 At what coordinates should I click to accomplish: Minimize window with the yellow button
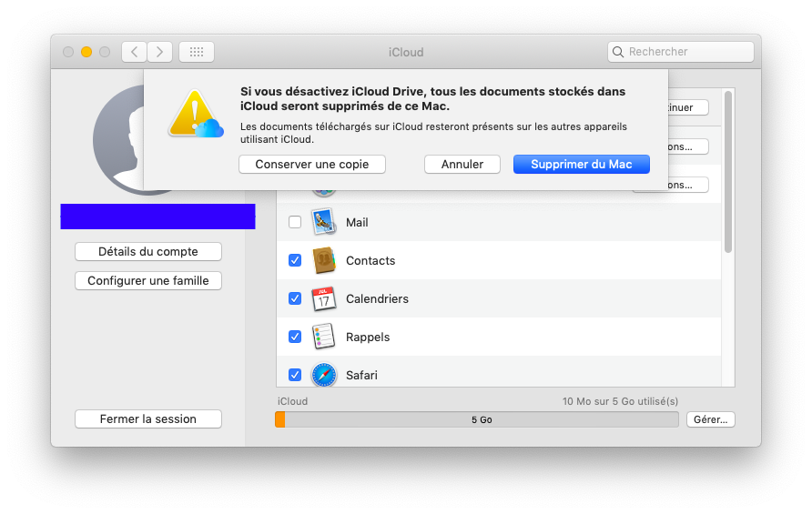pyautogui.click(x=86, y=52)
